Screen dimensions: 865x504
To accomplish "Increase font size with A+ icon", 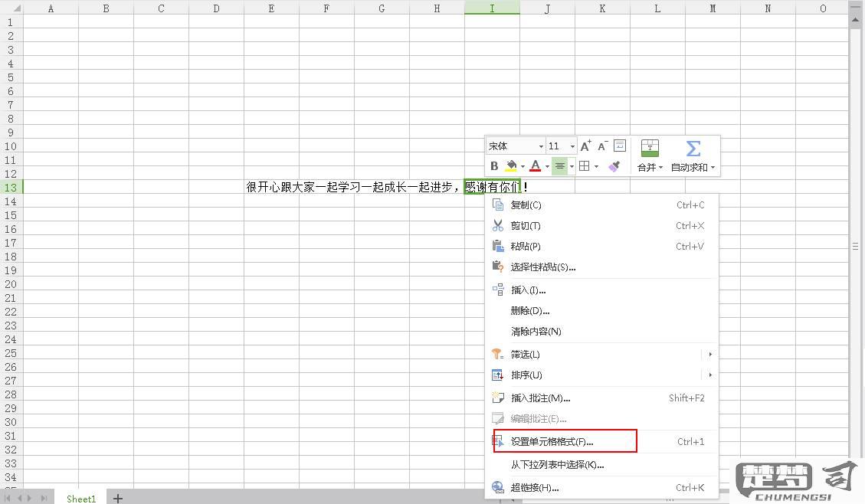I will (x=585, y=146).
